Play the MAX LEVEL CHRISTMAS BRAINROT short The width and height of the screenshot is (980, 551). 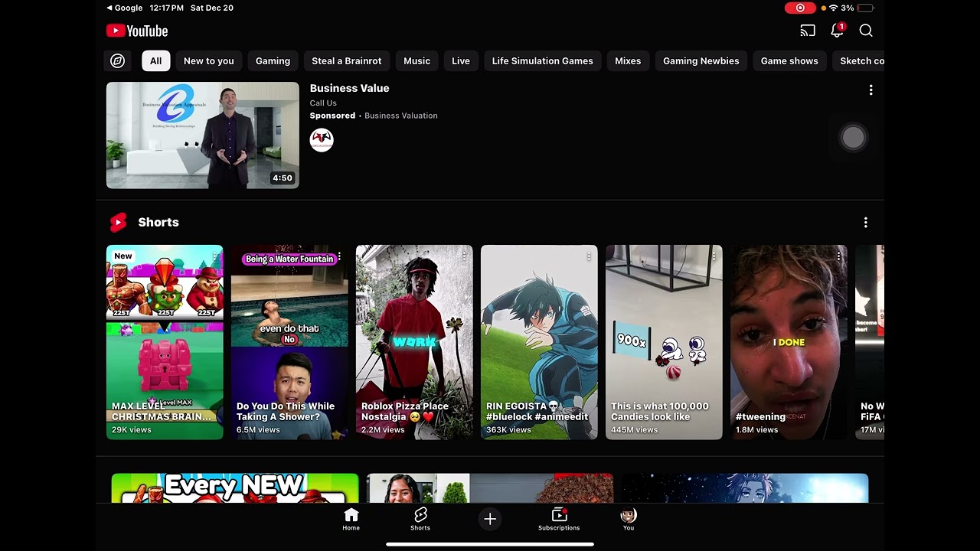[165, 342]
